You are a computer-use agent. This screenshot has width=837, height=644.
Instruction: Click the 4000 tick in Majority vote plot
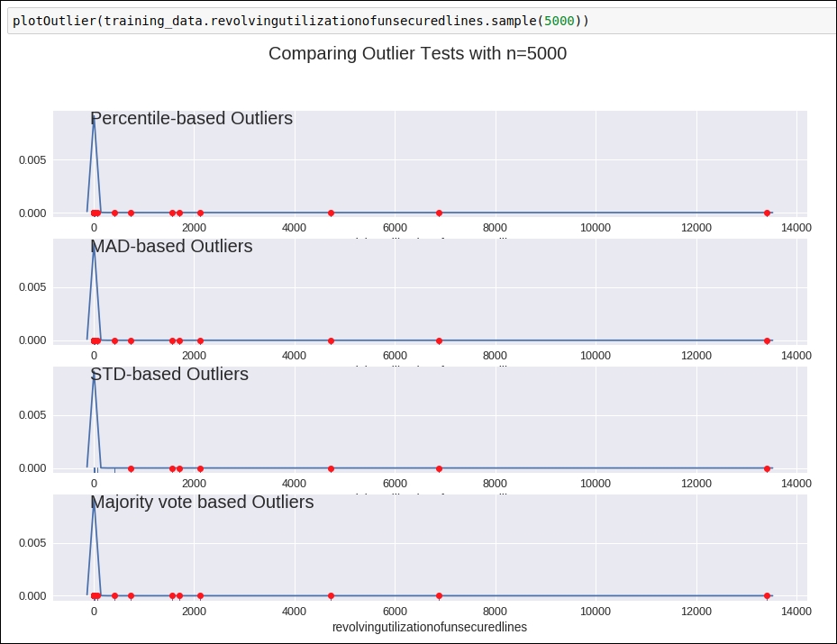[x=294, y=612]
